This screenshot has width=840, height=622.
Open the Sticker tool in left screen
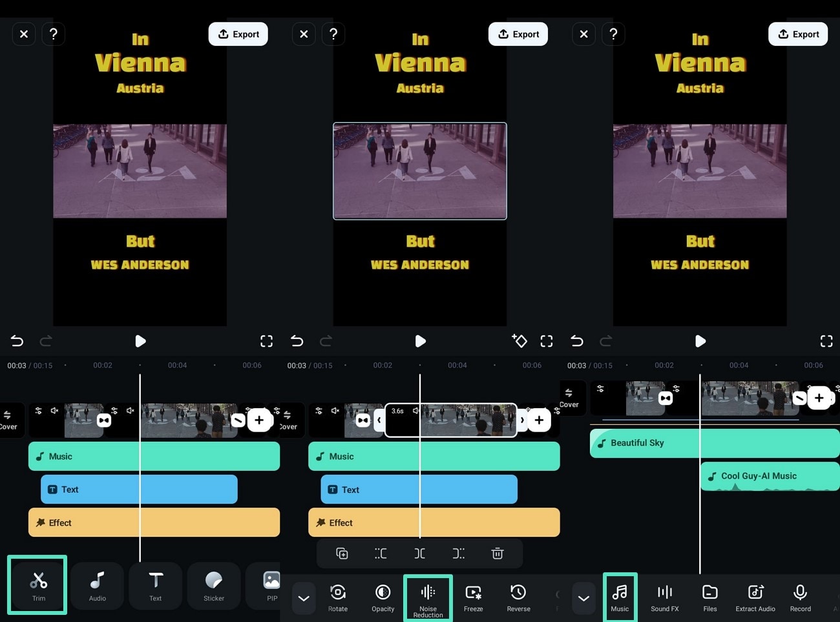(x=214, y=585)
